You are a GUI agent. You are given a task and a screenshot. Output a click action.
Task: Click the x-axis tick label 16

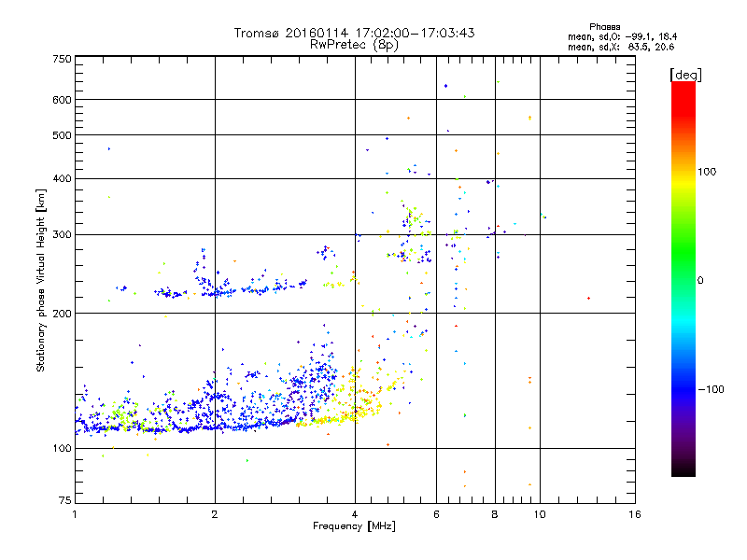click(x=635, y=514)
